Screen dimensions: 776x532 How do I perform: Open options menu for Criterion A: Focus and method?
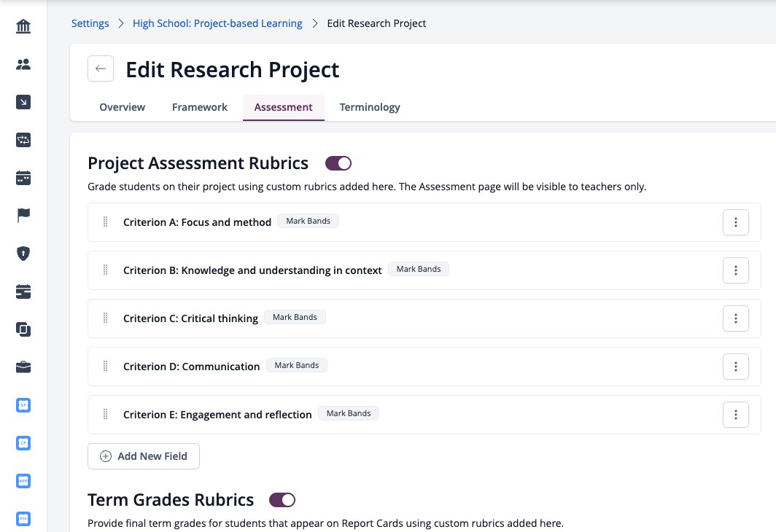(x=735, y=222)
